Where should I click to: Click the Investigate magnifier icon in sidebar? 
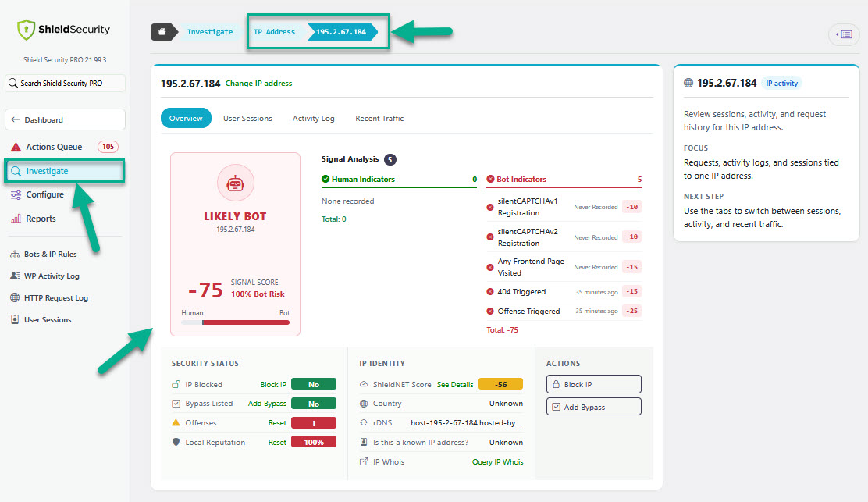point(16,171)
